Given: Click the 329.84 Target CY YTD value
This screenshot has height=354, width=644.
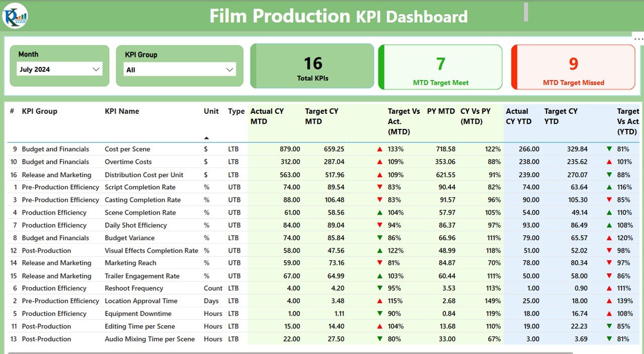Looking at the screenshot, I should point(577,149).
